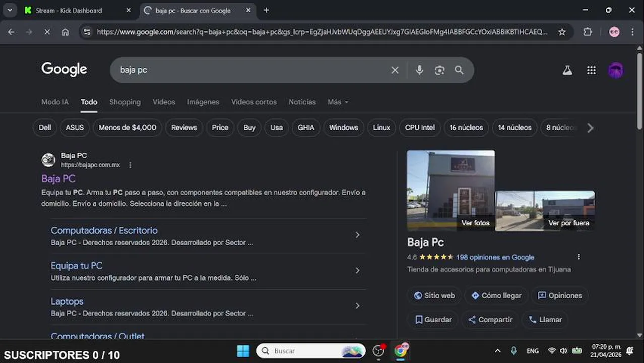This screenshot has height=363, width=644.
Task: Apply the Windows filter chip
Action: 344,128
